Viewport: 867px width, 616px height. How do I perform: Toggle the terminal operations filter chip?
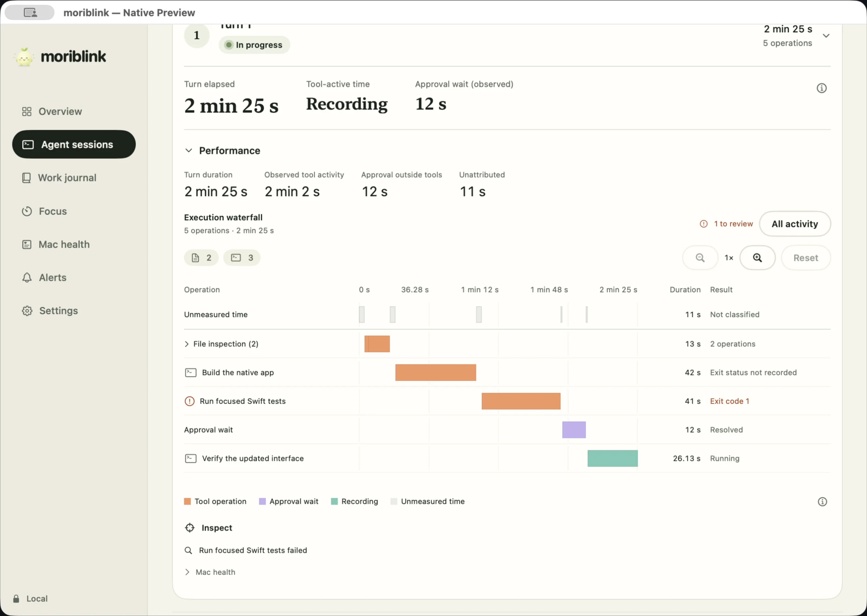click(x=242, y=258)
